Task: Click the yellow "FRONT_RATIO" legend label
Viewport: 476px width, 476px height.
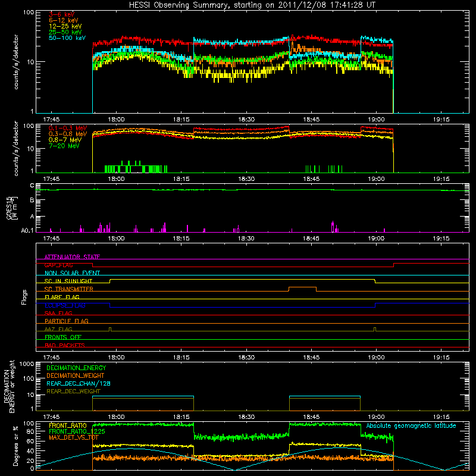Action: pos(68,425)
